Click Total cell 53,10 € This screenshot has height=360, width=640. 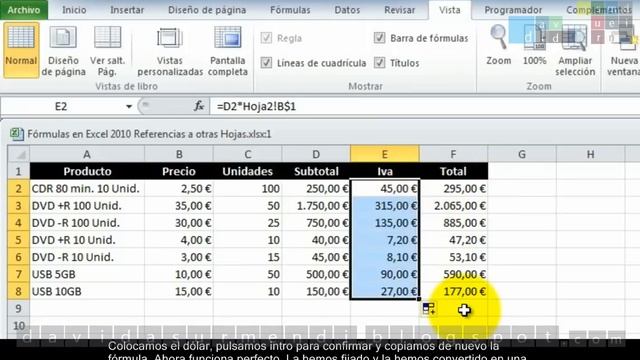click(453, 257)
